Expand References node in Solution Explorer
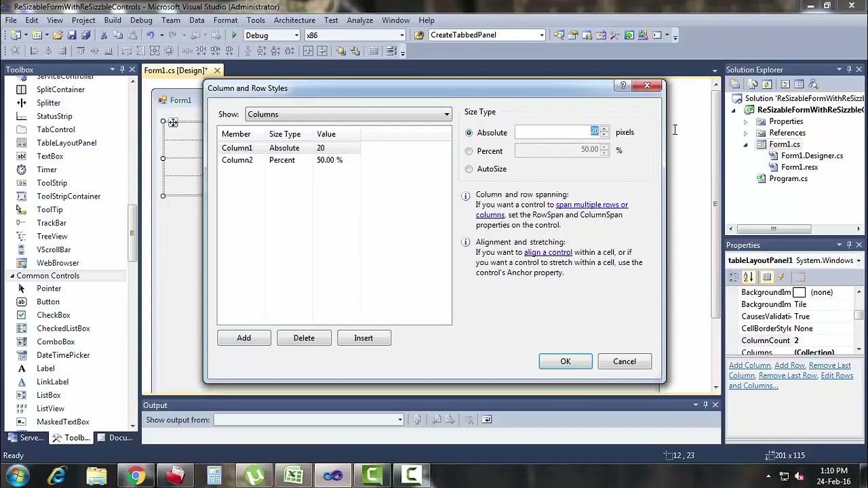Image resolution: width=868 pixels, height=488 pixels. pos(745,134)
